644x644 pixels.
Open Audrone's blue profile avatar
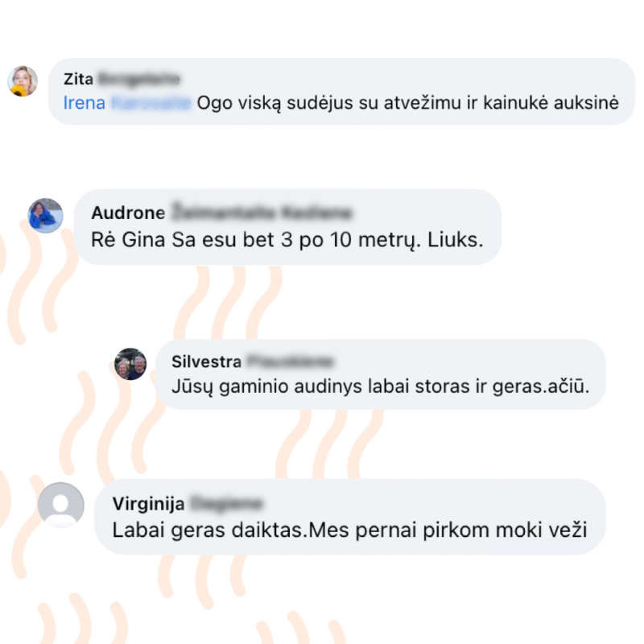tap(45, 216)
